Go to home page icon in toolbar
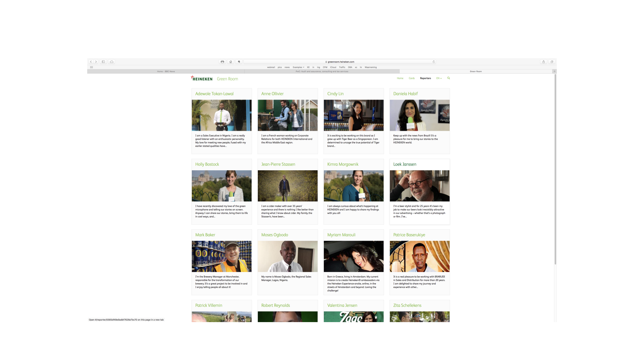 tap(231, 62)
